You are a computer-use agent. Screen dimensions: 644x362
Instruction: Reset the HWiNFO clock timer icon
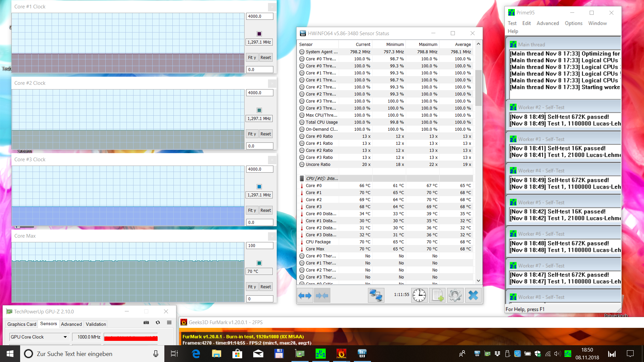pos(419,295)
